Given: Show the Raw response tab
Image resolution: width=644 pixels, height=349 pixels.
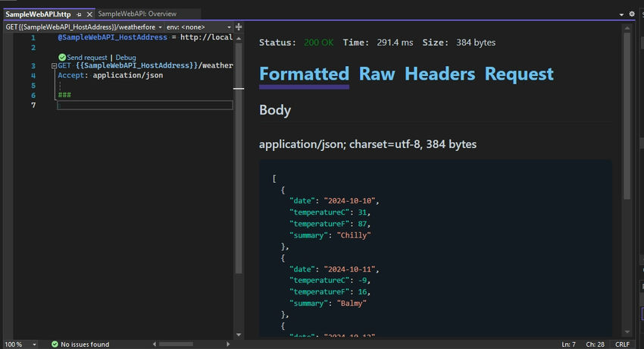Looking at the screenshot, I should coord(377,74).
